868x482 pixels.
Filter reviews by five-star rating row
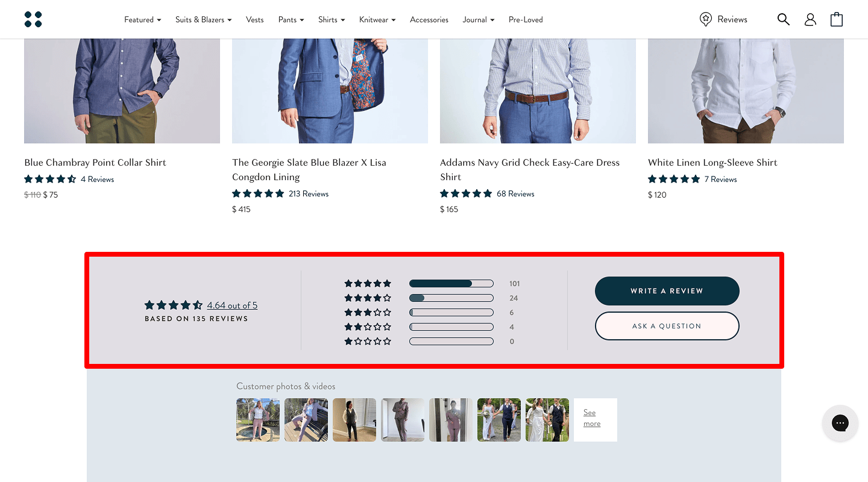pyautogui.click(x=368, y=284)
